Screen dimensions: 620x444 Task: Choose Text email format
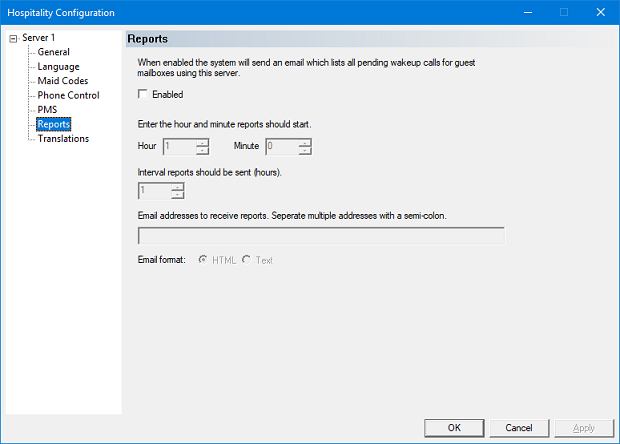(x=246, y=260)
